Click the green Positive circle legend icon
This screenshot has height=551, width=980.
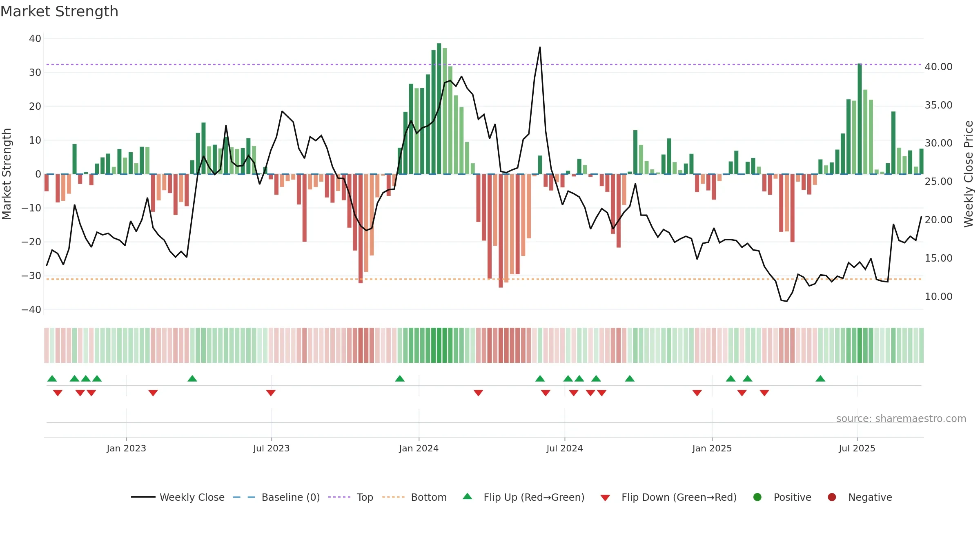pos(757,497)
